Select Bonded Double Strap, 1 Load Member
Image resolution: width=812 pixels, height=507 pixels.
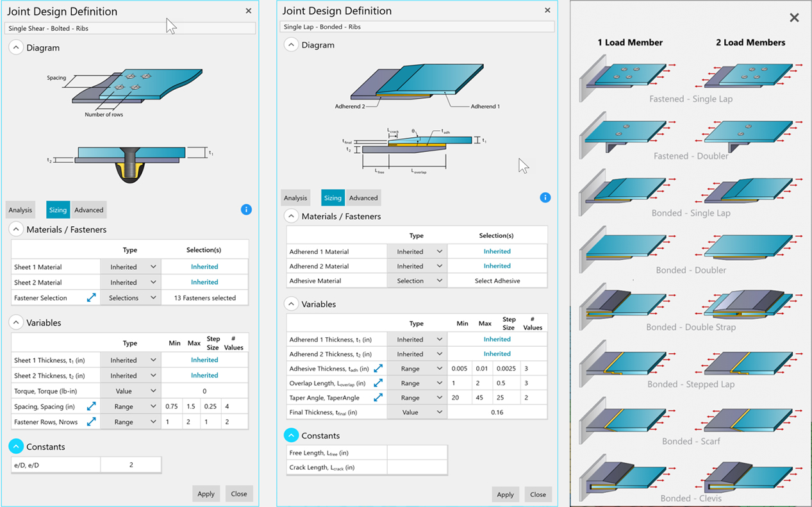pos(628,305)
